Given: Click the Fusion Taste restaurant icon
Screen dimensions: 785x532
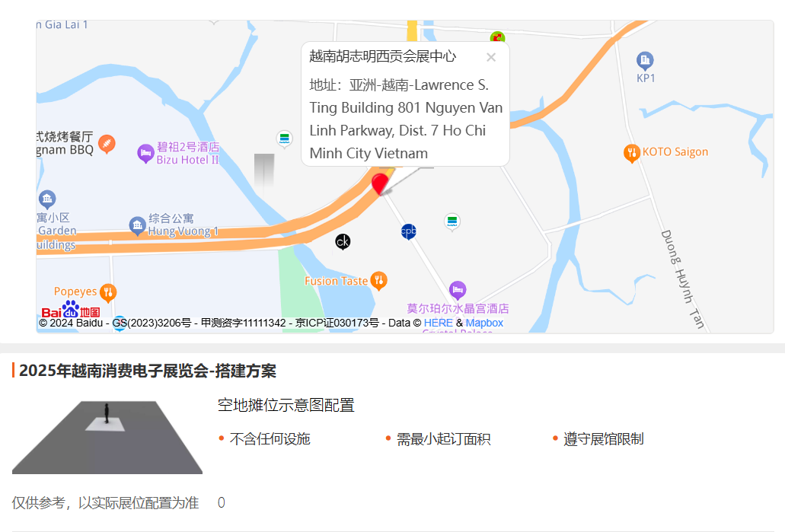Looking at the screenshot, I should point(379,280).
